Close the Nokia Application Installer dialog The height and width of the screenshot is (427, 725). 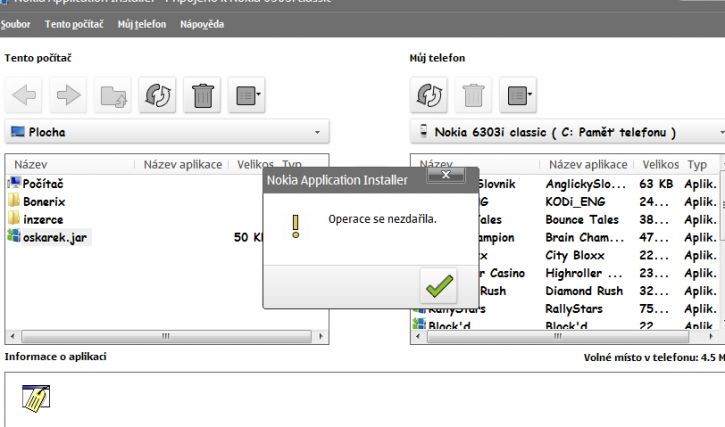(446, 175)
